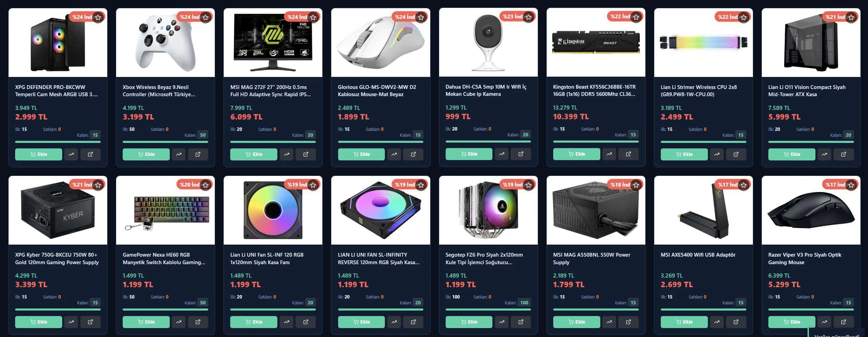Add MSI MAG A550BNL power supply to cart
The image size is (868, 337).
tap(577, 322)
